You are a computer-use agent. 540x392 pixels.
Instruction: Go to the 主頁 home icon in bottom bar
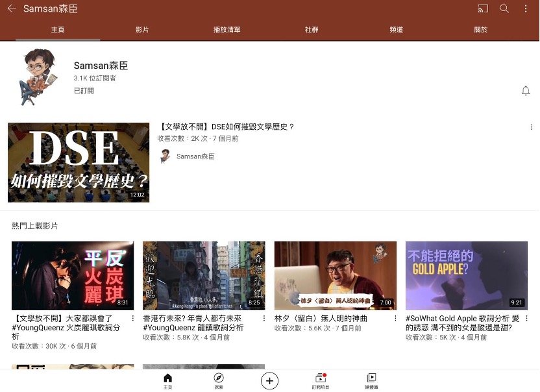coord(168,380)
